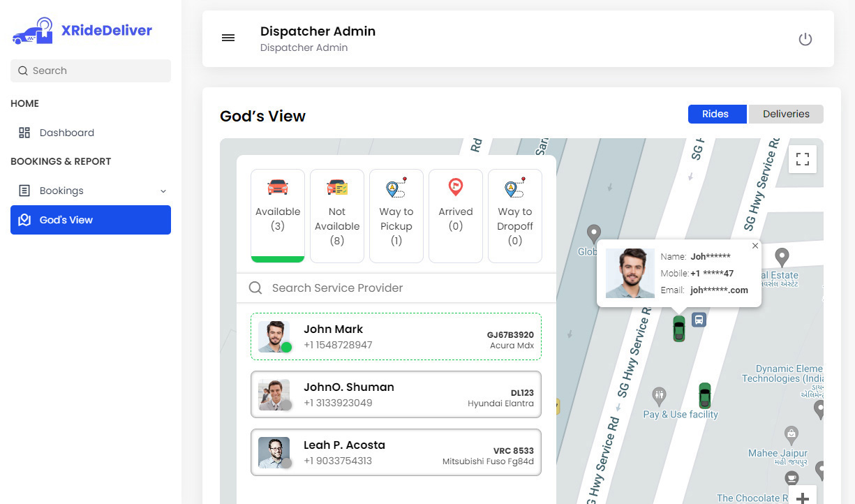Click the bus stop map icon
Image resolution: width=855 pixels, height=504 pixels.
[x=699, y=320]
